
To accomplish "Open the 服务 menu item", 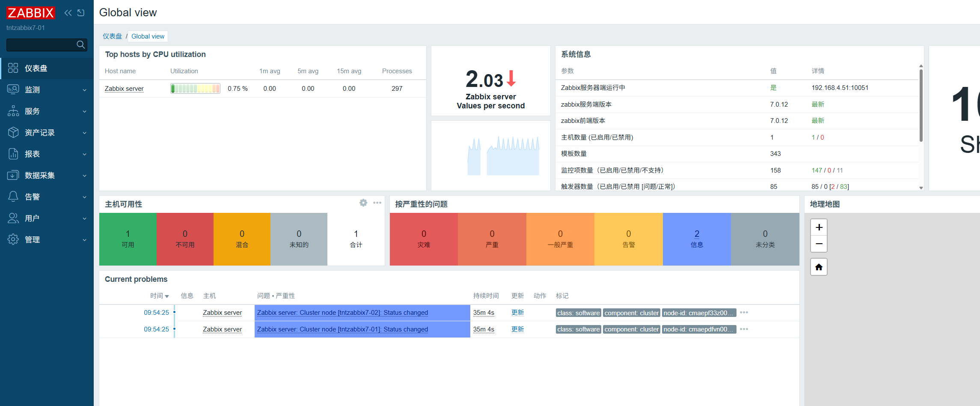I will pos(47,111).
